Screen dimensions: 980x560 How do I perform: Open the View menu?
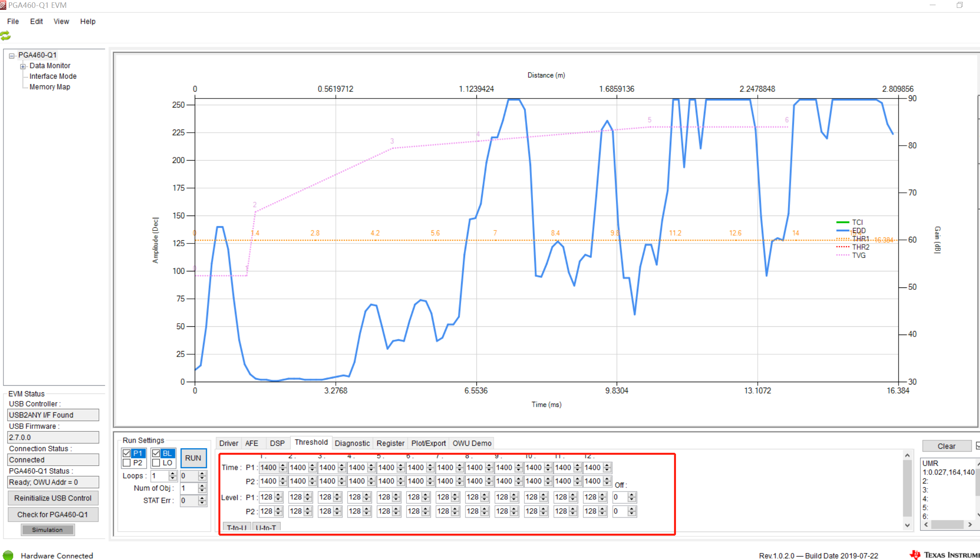pos(60,21)
